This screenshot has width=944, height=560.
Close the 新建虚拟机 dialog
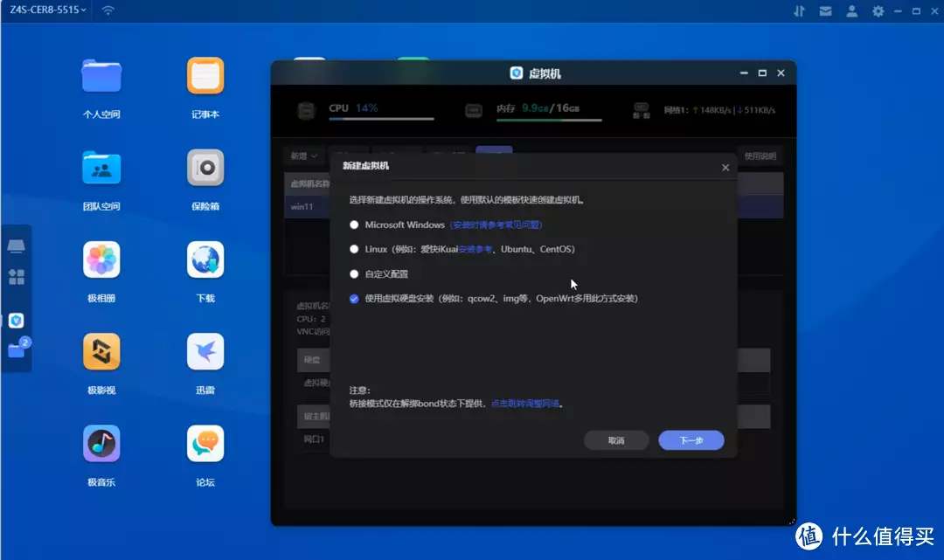tap(725, 167)
